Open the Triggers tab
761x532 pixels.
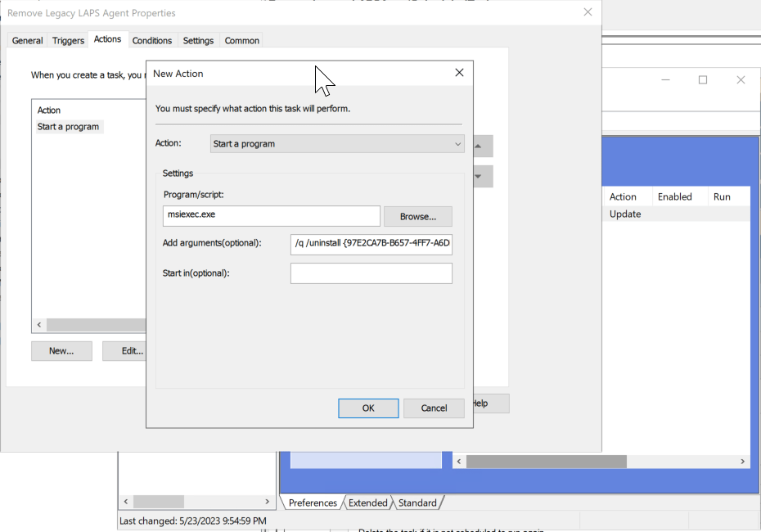click(68, 41)
